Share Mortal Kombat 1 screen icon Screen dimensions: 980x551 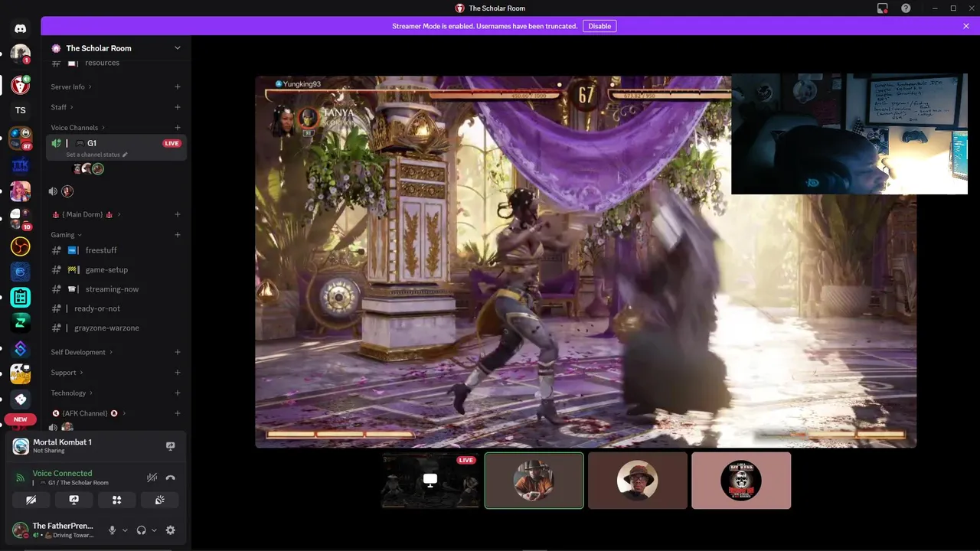point(171,446)
